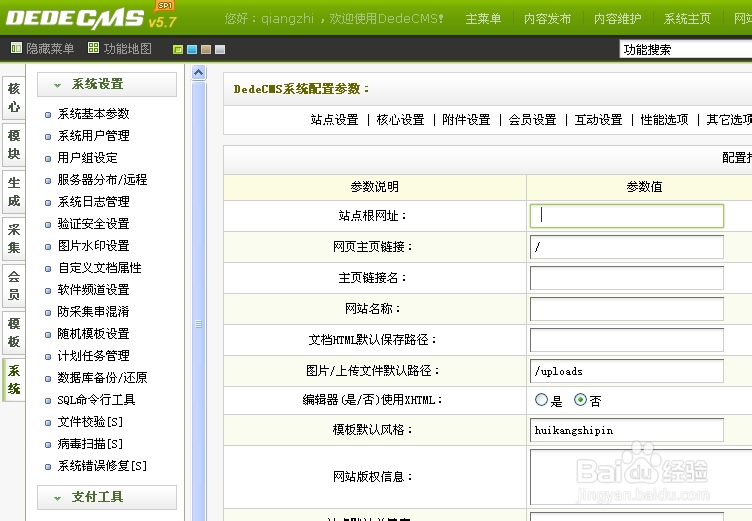Open 验证安全设置 menu item

pyautogui.click(x=94, y=224)
